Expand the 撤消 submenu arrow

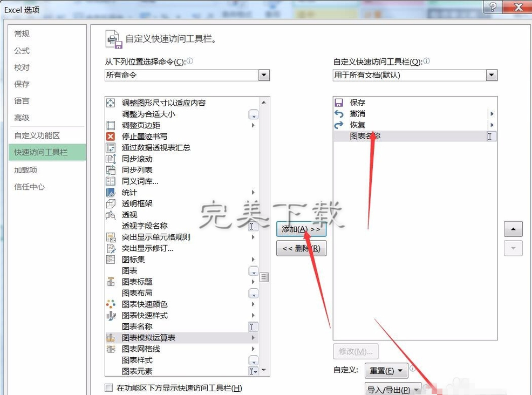492,114
